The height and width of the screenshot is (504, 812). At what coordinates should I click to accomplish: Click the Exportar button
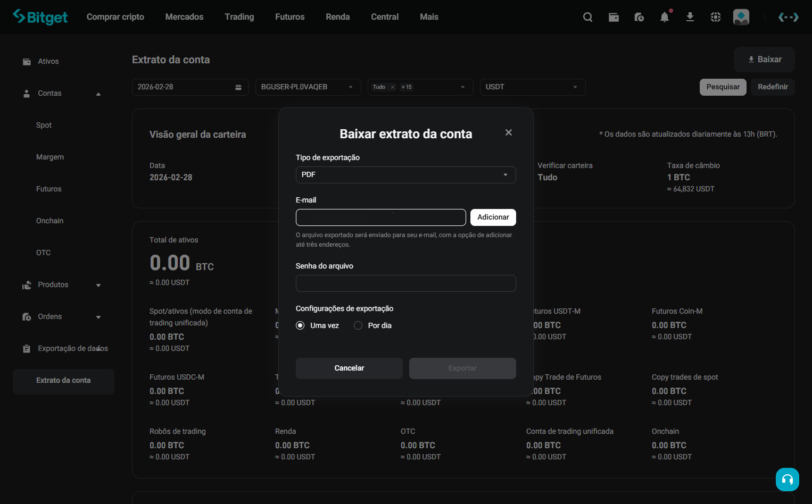click(462, 368)
